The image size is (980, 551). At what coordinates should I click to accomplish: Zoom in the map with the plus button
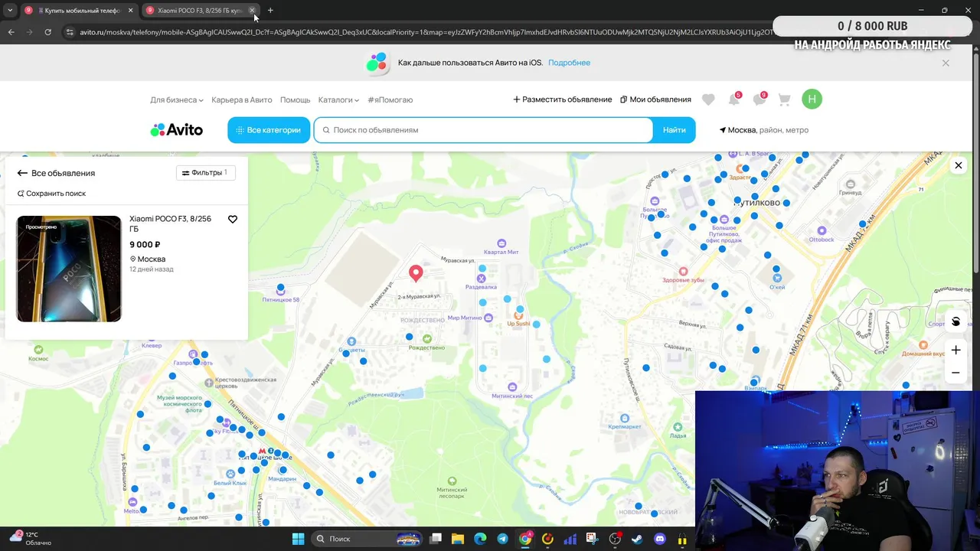click(955, 350)
